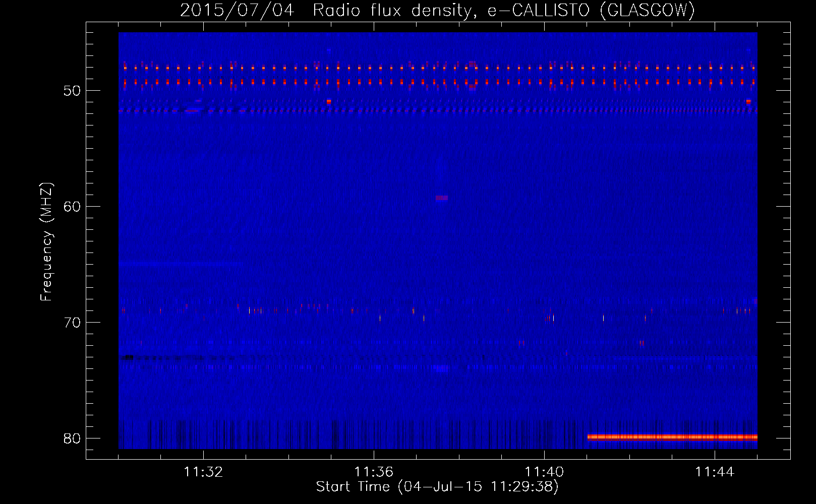Click the 'Start Time (04-Jul-15 11:29:38)' x-axis label
Image resolution: width=816 pixels, height=504 pixels.
click(437, 487)
